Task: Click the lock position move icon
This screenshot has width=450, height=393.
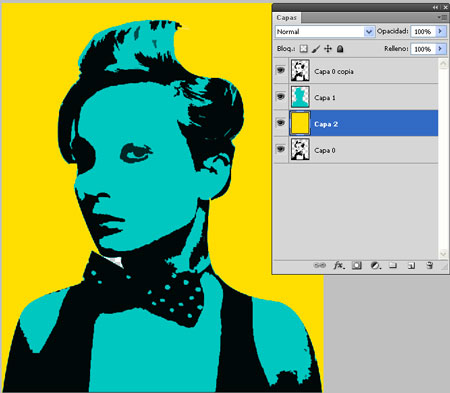Action: pyautogui.click(x=328, y=49)
